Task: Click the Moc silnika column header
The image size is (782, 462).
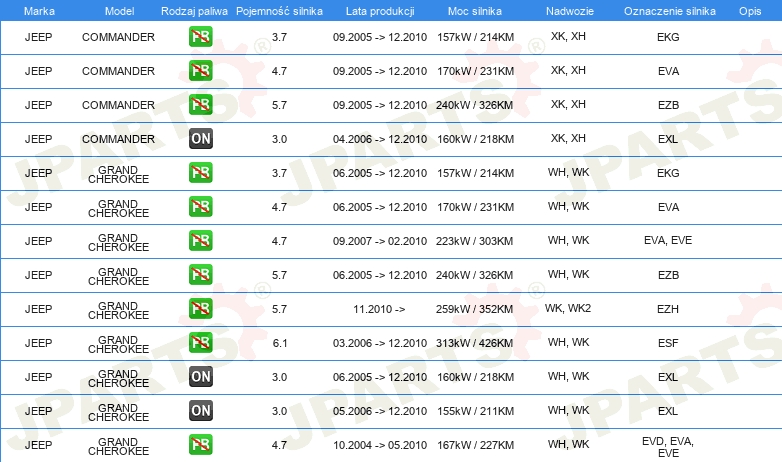Action: pos(475,11)
